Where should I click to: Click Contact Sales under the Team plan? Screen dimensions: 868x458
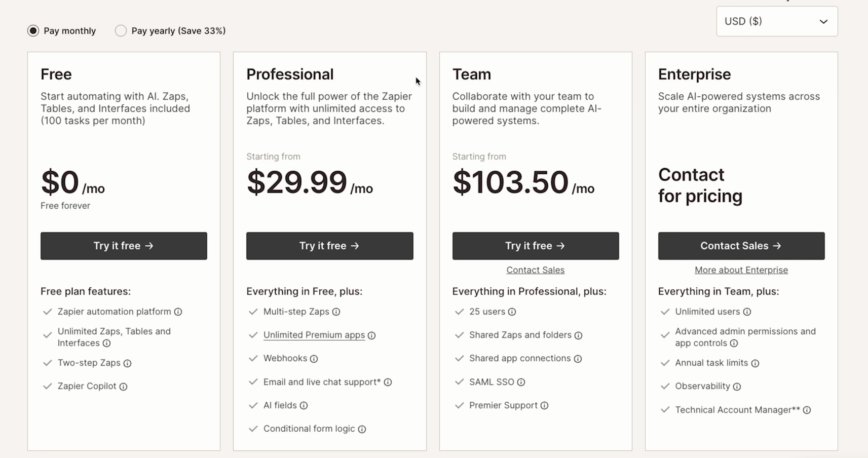point(535,270)
